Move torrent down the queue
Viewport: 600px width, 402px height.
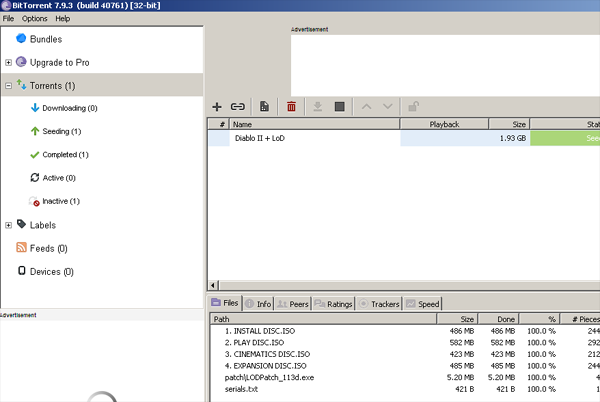(x=388, y=106)
